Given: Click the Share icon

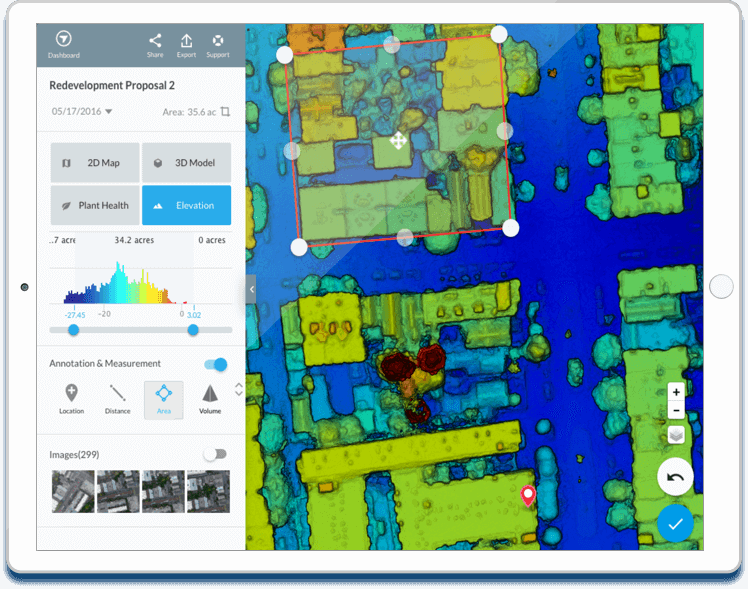Looking at the screenshot, I should [155, 41].
